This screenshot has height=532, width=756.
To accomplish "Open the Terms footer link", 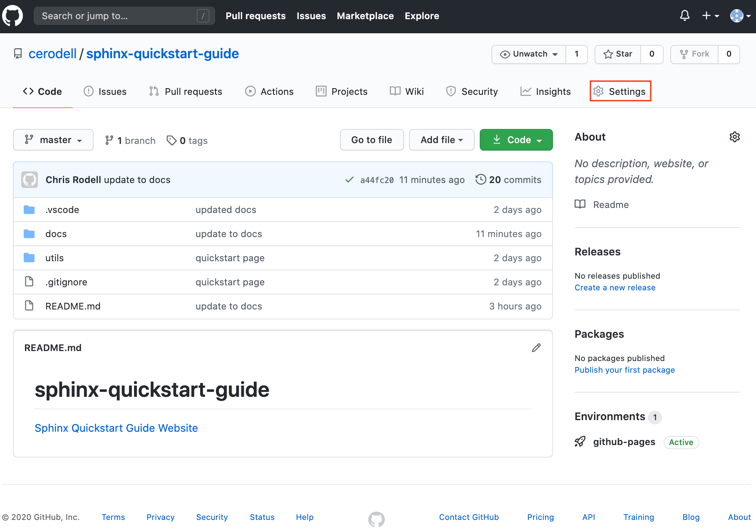I will tap(113, 517).
